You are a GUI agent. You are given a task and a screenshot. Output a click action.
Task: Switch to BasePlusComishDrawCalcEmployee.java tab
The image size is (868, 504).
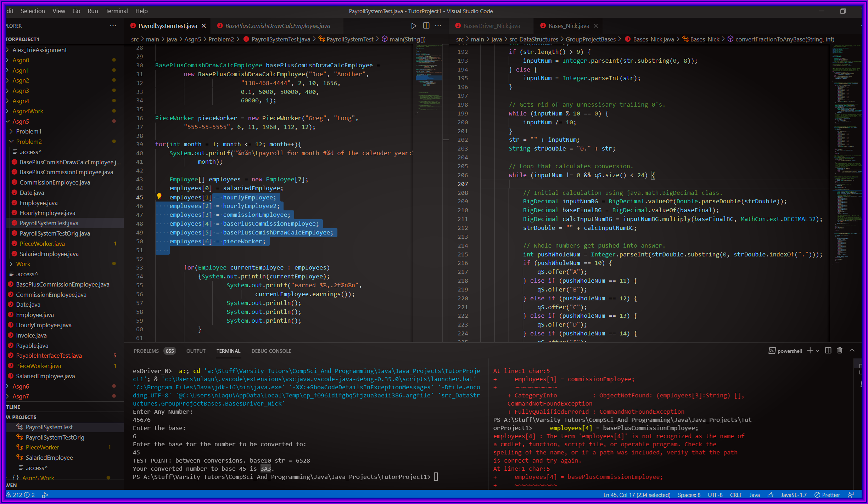coord(277,26)
